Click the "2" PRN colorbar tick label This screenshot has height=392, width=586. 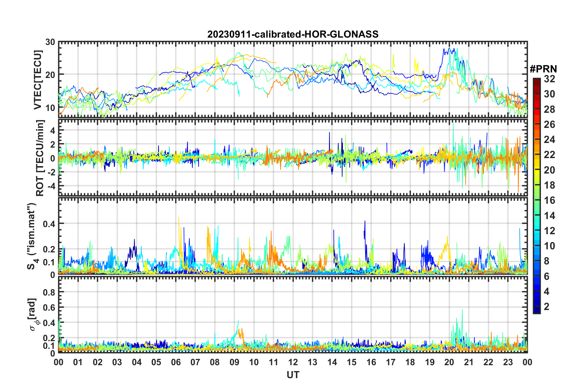[547, 307]
